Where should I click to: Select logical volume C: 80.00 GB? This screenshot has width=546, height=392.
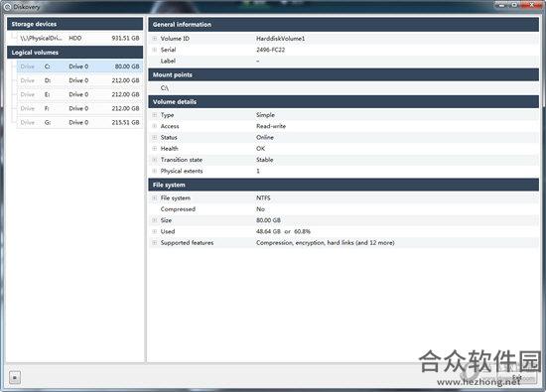pos(79,66)
